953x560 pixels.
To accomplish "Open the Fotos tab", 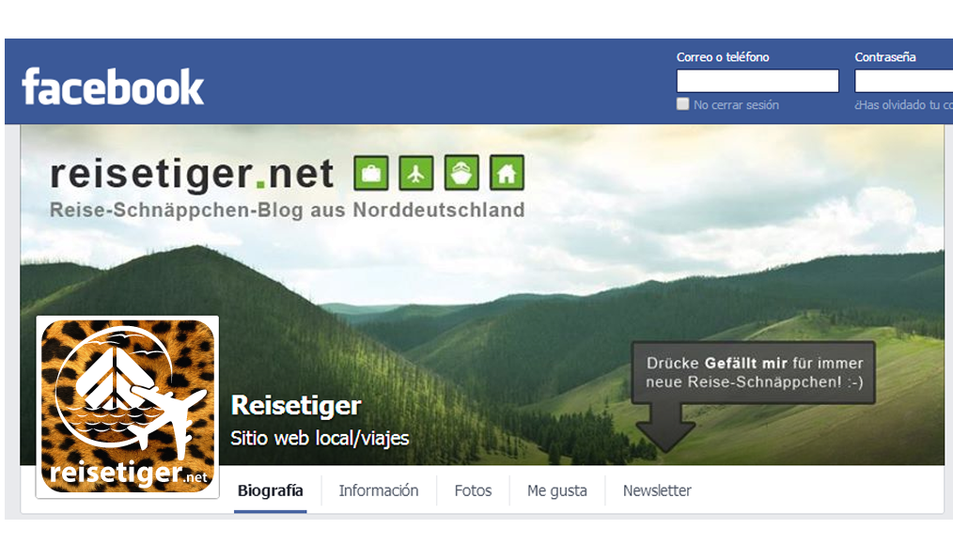I will coord(473,490).
